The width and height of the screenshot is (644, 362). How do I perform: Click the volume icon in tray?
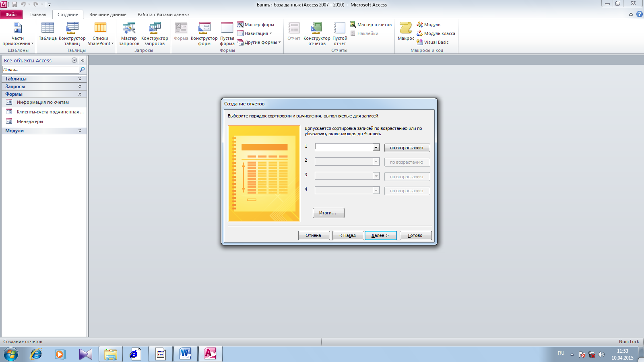coord(601,354)
